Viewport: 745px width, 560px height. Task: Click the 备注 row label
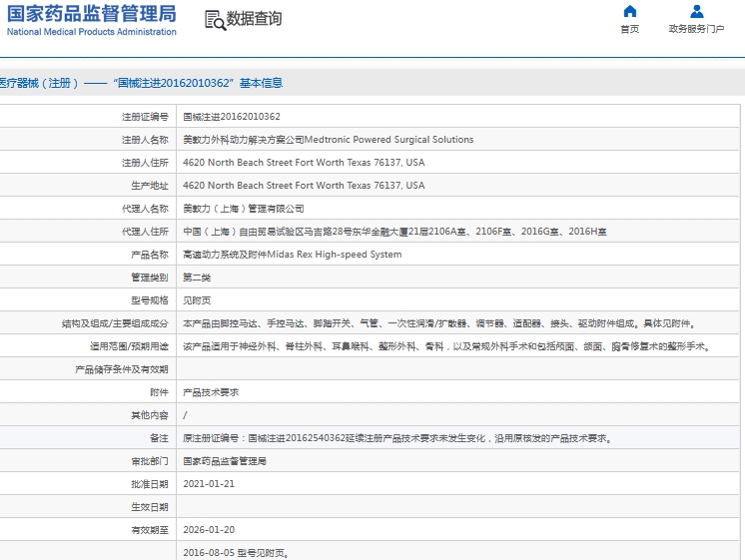coord(159,438)
